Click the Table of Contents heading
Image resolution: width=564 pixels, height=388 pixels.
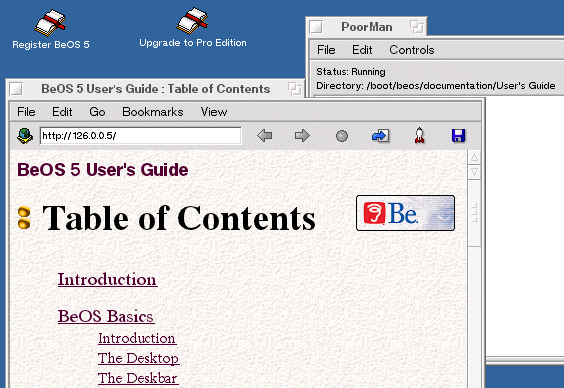(x=179, y=218)
